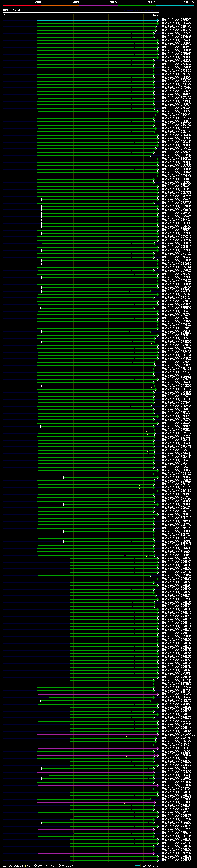Select UniRef100_Q94L88 hit

pos(177,860)
